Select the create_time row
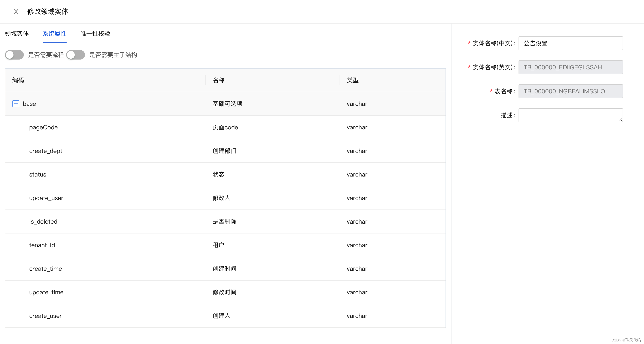644x344 pixels. coord(100,268)
